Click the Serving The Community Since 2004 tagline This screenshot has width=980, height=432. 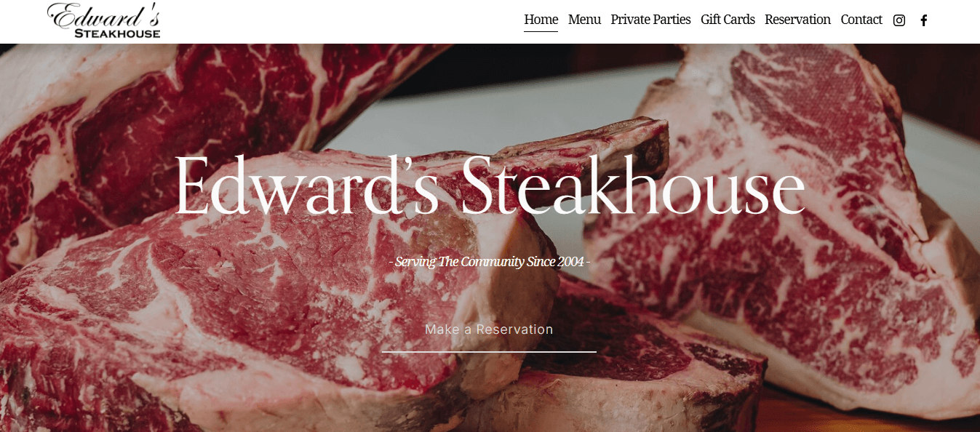pyautogui.click(x=490, y=261)
